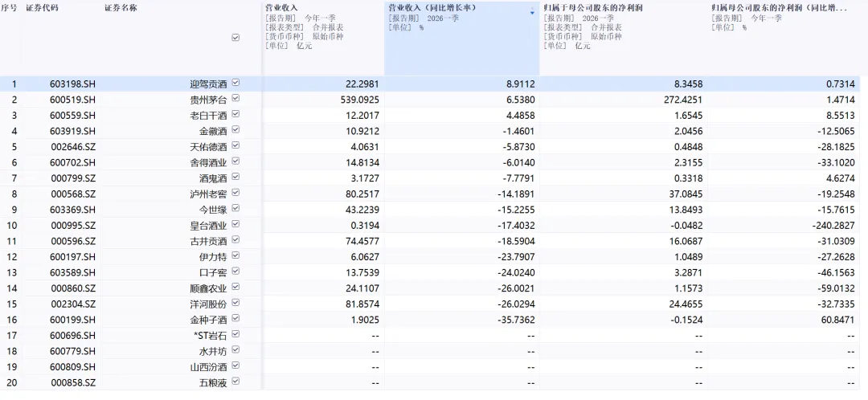The image size is (868, 400).
Task: Select the 五粮液 security name
Action: coord(213,382)
